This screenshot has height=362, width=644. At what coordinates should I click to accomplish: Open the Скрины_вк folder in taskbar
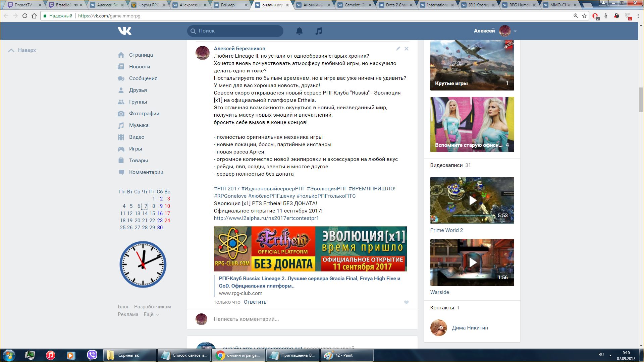(130, 355)
